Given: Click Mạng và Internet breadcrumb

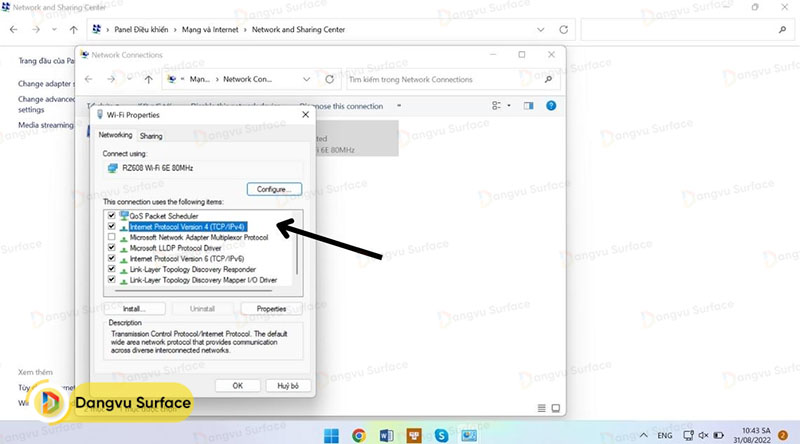Looking at the screenshot, I should click(x=210, y=30).
